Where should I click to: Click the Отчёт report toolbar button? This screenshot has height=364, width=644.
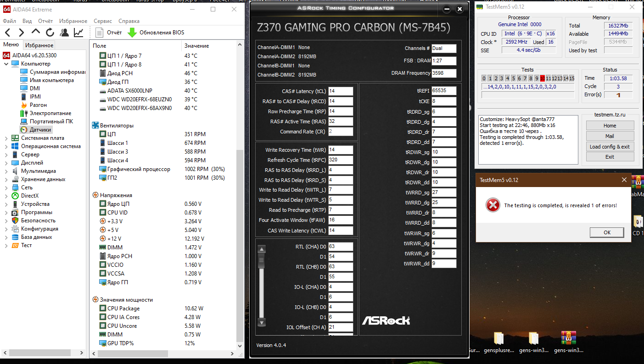point(108,33)
